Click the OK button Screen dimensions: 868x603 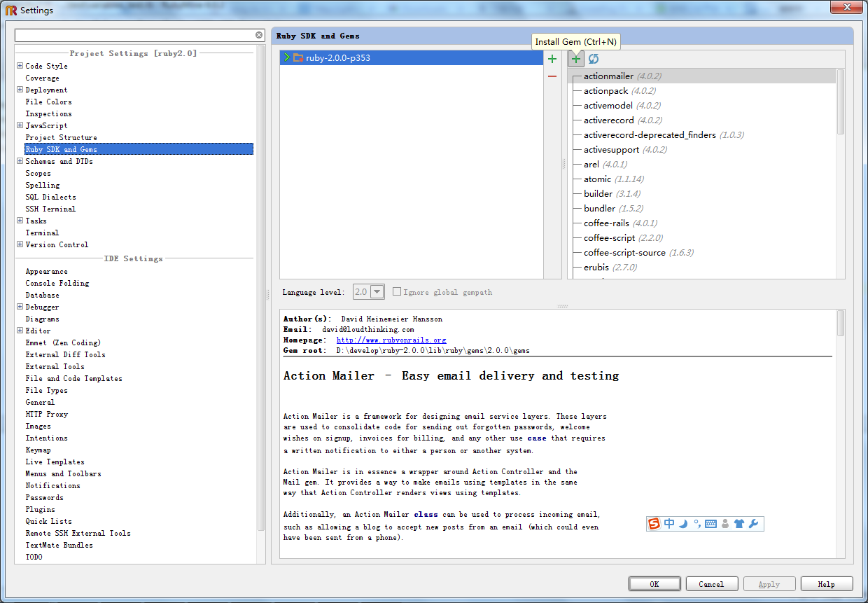point(654,583)
